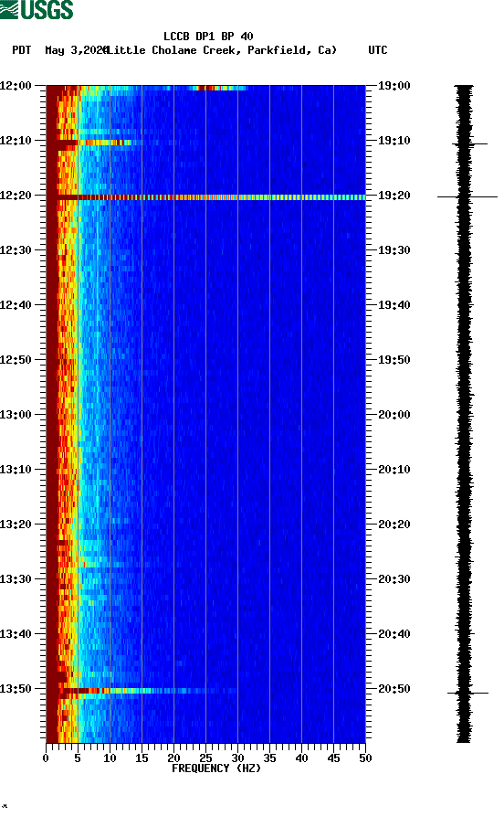Screen dimensions: 504x816
Task: Click the 19:20 UTC time label
Action: [x=394, y=196]
